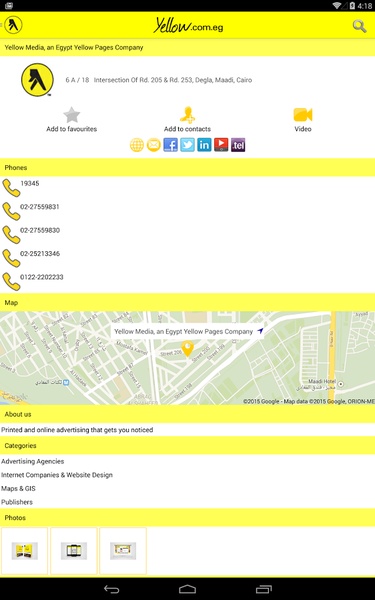The height and width of the screenshot is (600, 375).
Task: Tap 'Printed and online advertising that gets you noticed'
Action: 77,430
